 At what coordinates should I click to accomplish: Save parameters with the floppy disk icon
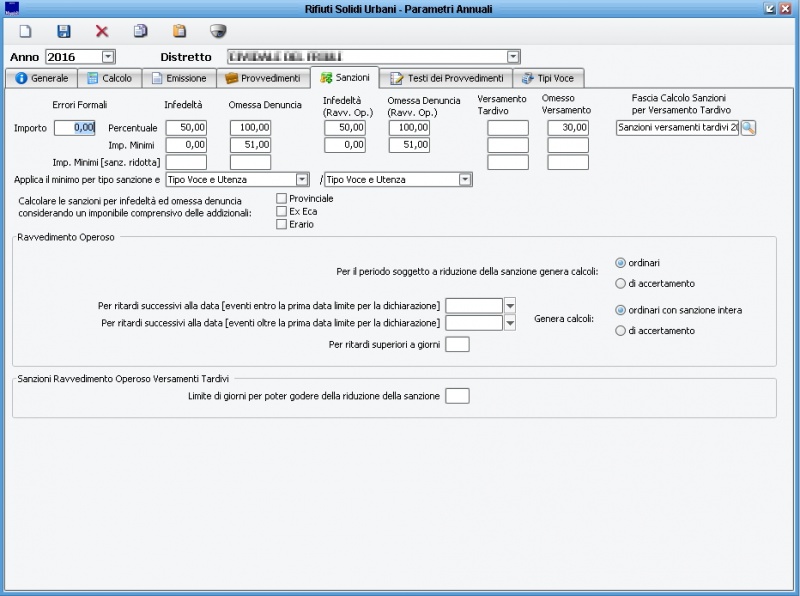click(64, 31)
